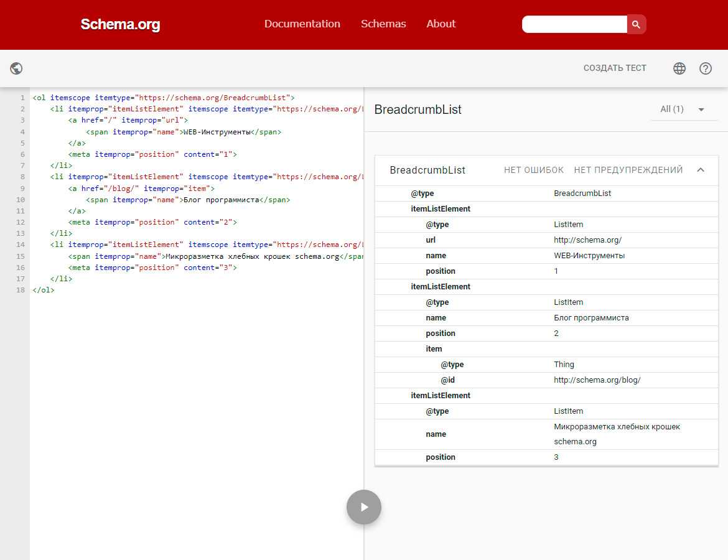Click position value 2 in results

[x=556, y=334]
